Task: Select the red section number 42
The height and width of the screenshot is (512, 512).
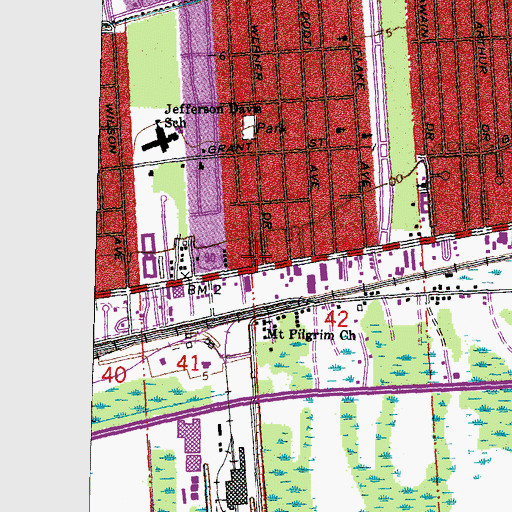Action: (x=337, y=319)
